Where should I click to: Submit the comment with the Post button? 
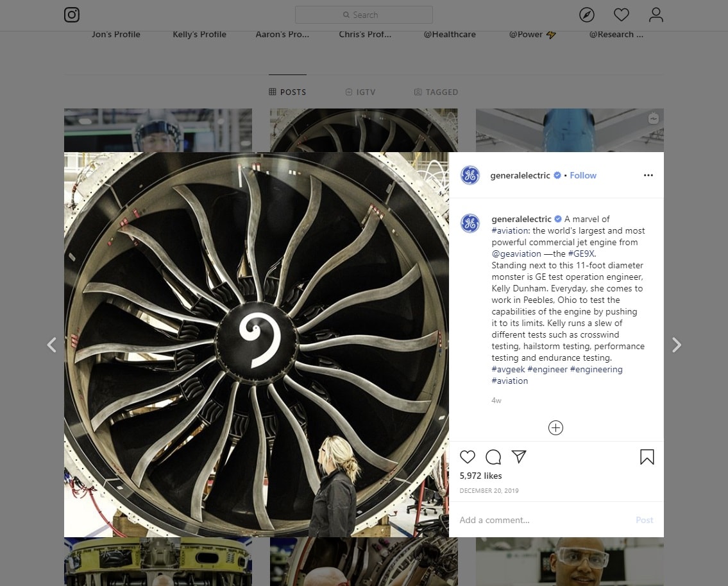644,520
